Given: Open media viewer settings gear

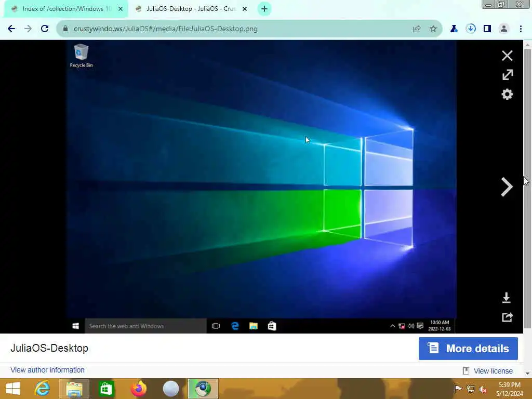Looking at the screenshot, I should click(x=507, y=94).
